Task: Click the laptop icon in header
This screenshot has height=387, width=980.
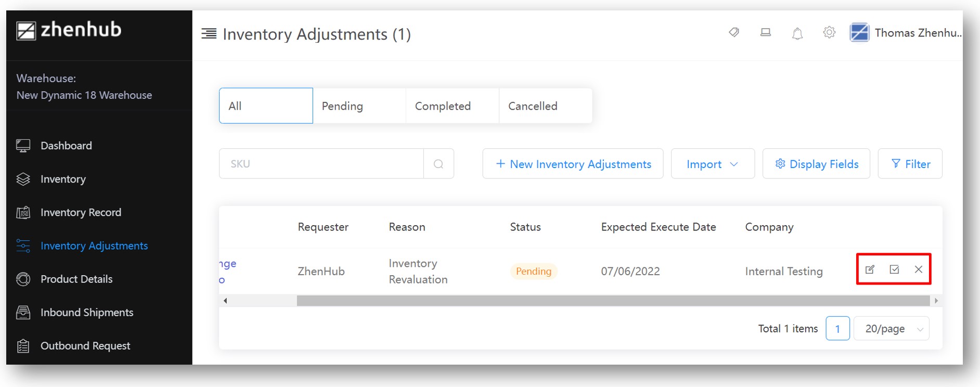Action: click(766, 33)
